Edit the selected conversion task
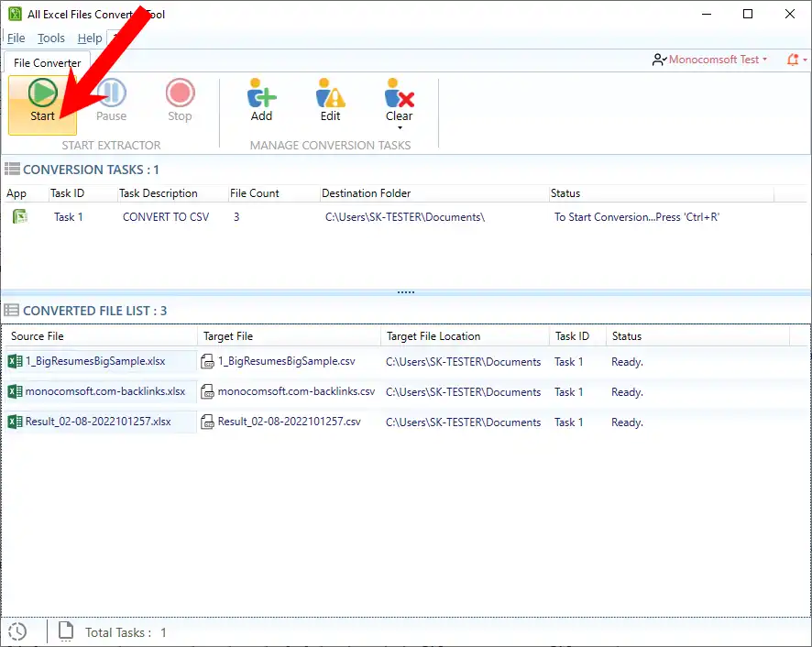The image size is (812, 647). pyautogui.click(x=331, y=100)
